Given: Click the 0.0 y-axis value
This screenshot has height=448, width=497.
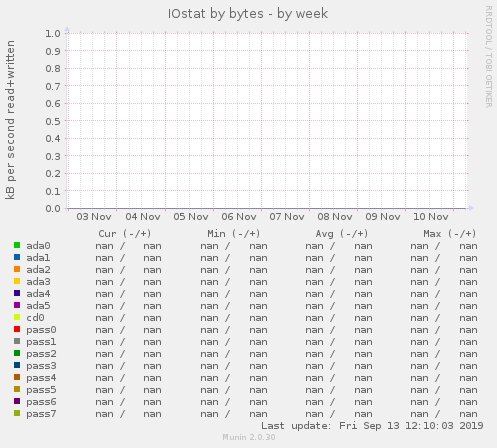Looking at the screenshot, I should pyautogui.click(x=53, y=209).
